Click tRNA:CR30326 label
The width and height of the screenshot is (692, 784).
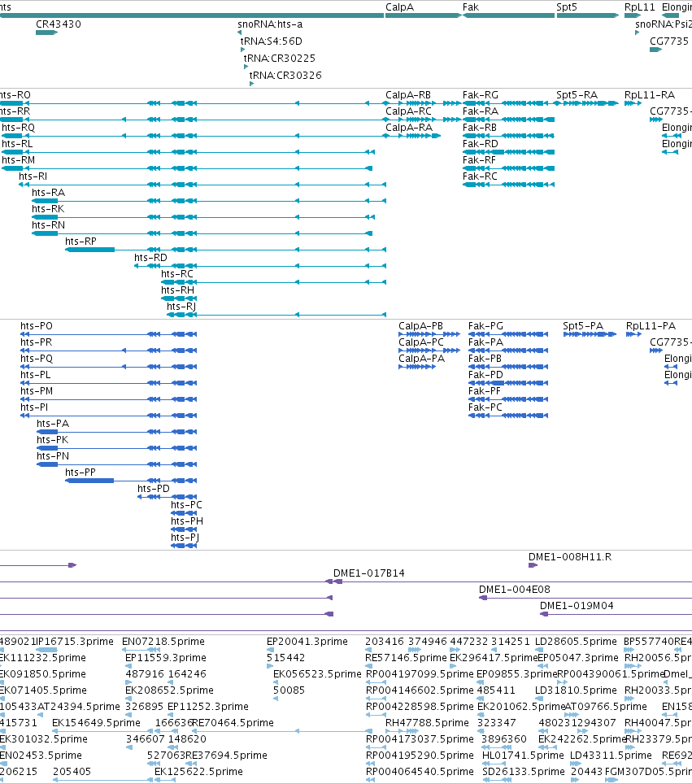coord(285,76)
